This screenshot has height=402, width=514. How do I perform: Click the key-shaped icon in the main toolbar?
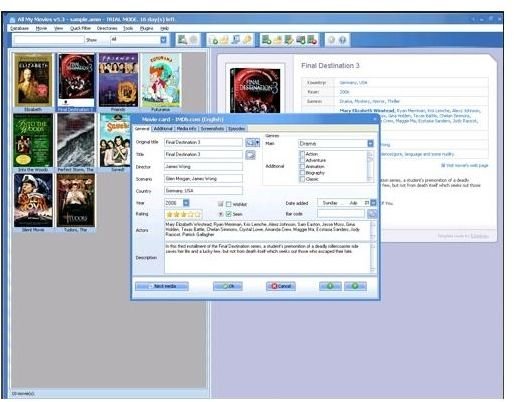pos(247,40)
